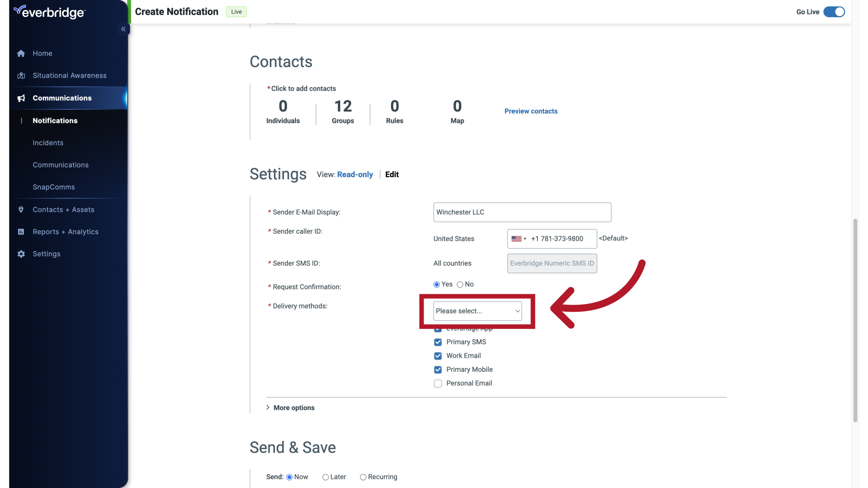Open Reports + Analytics section
The width and height of the screenshot is (868, 488).
pyautogui.click(x=66, y=232)
